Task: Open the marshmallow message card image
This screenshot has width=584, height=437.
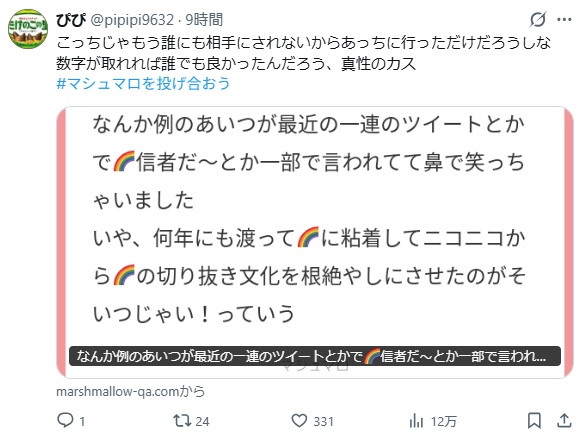Action: pos(315,242)
